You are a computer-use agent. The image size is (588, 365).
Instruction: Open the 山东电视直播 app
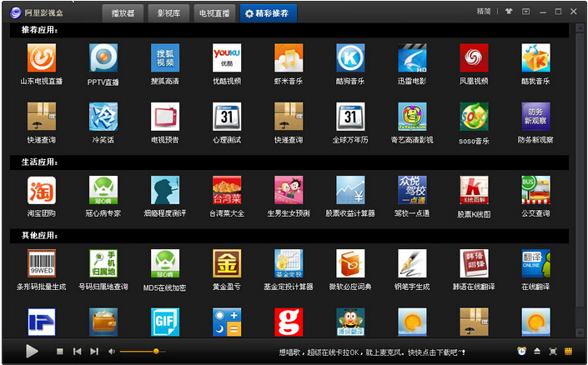(42, 58)
